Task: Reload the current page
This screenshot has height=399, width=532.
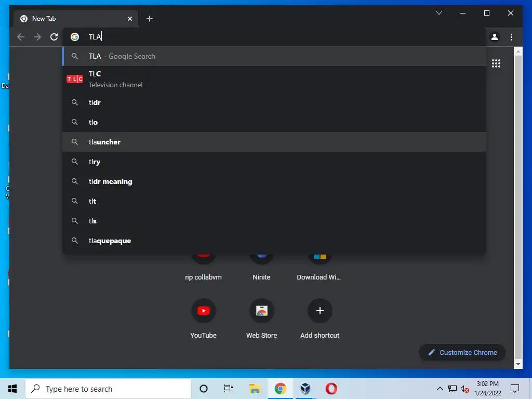Action: (x=54, y=37)
